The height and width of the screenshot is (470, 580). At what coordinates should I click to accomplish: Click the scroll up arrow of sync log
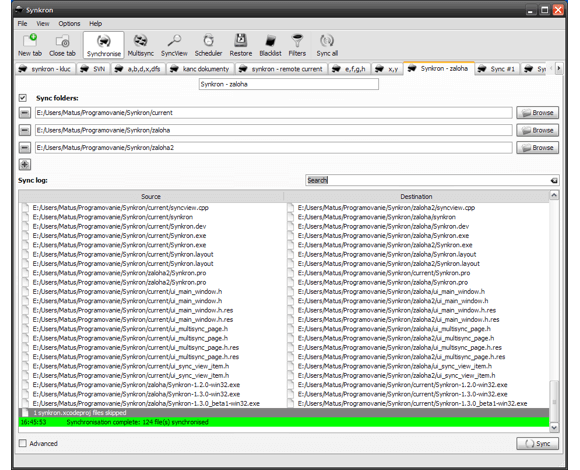coord(554,195)
